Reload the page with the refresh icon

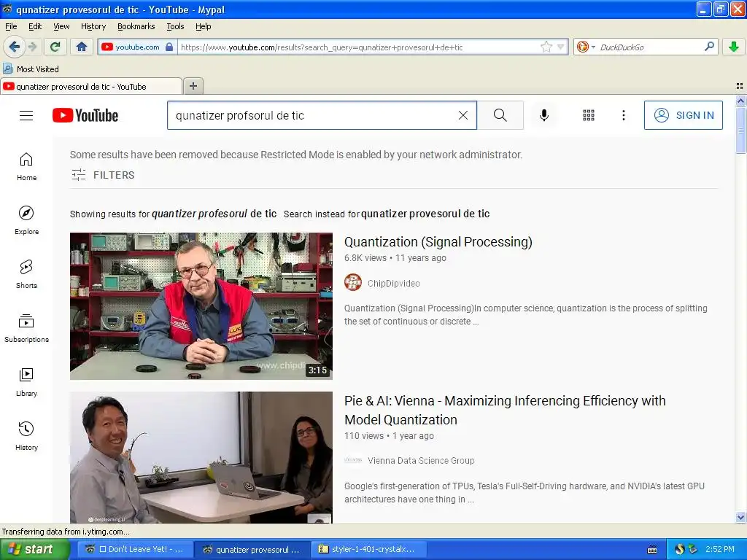coord(55,47)
